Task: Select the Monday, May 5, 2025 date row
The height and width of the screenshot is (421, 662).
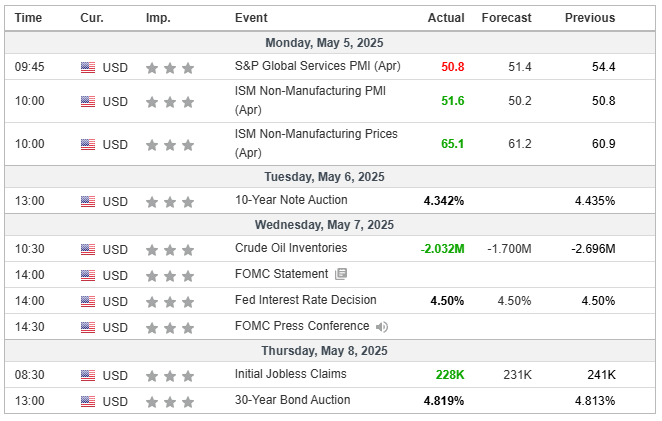Action: pyautogui.click(x=330, y=43)
